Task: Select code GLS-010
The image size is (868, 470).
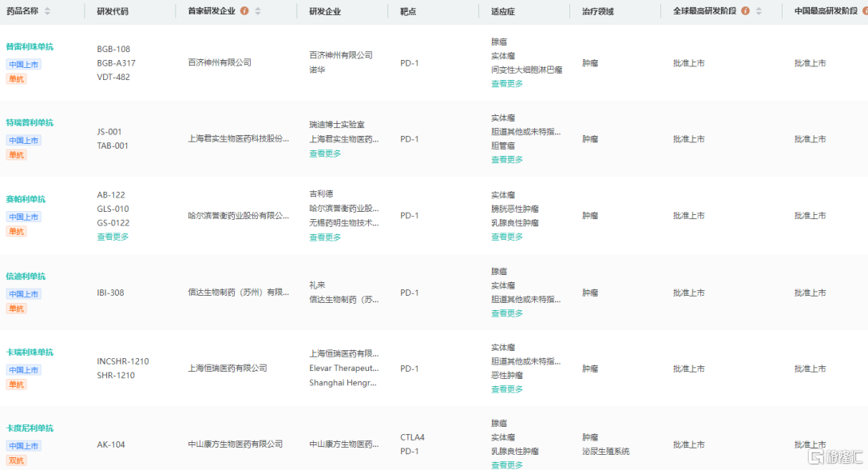Action: 113,209
